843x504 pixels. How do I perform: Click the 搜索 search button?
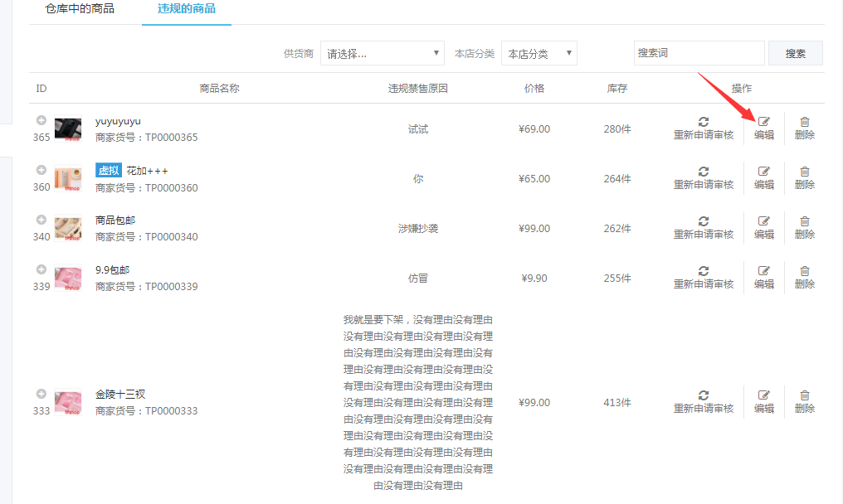(795, 53)
